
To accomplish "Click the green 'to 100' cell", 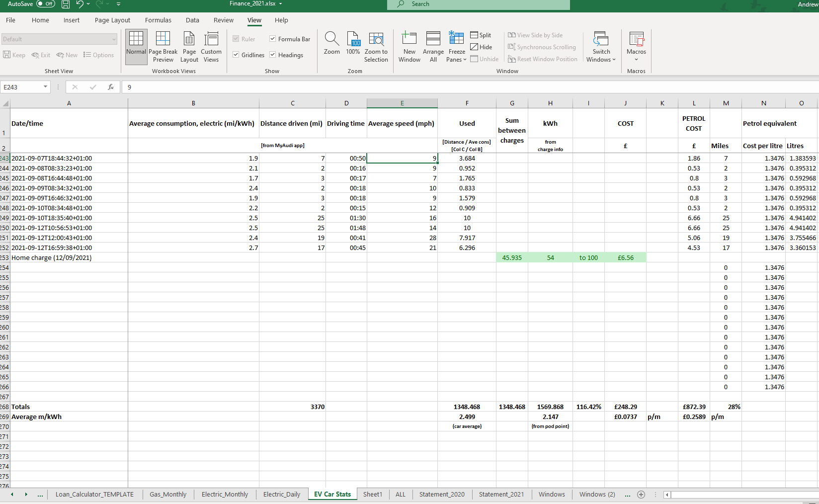I will [x=589, y=257].
